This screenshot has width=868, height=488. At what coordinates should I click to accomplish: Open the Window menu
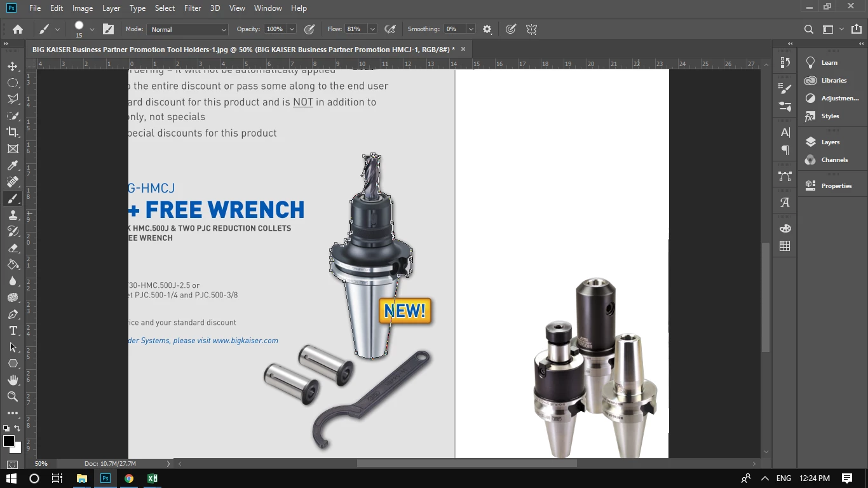pyautogui.click(x=268, y=8)
